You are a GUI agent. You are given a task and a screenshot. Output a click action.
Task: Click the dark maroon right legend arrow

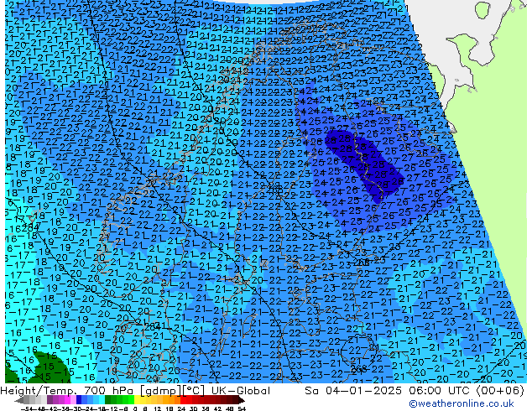(x=241, y=400)
